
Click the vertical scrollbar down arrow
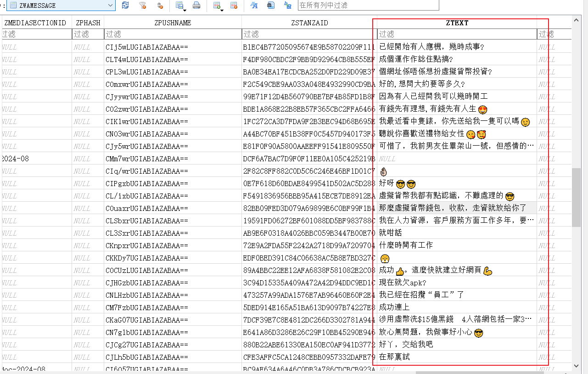(577, 366)
